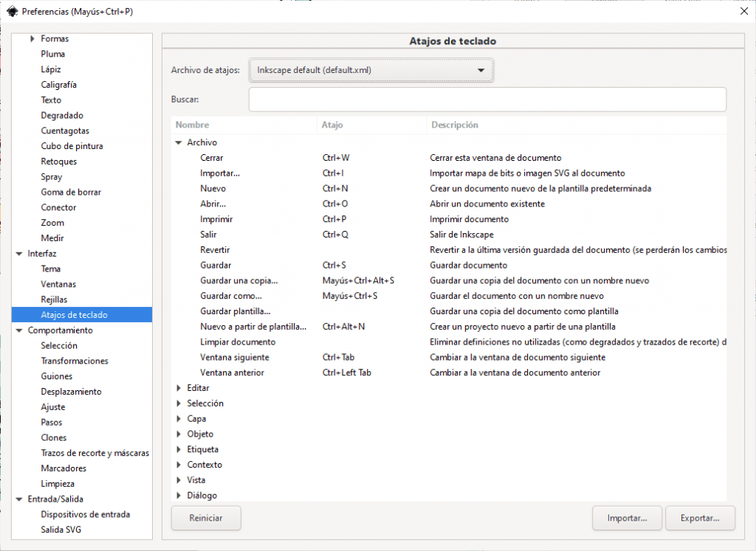Sort by the Nombre column header
This screenshot has width=756, height=551.
[x=244, y=125]
